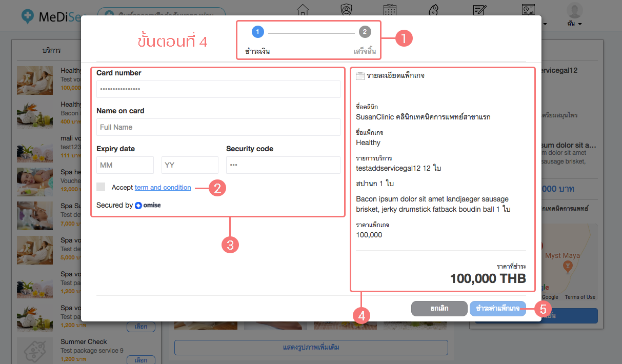622x364 pixels.
Task: Click the Summer Check เลือก button
Action: pos(141,360)
